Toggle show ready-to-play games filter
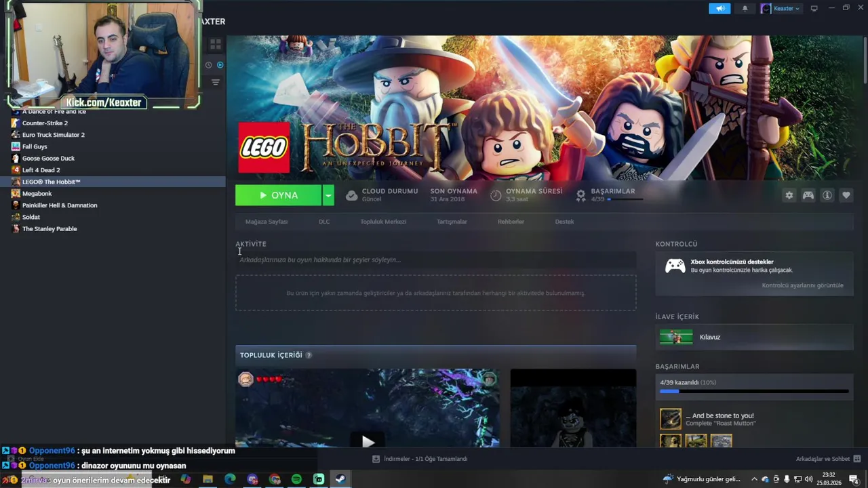 (x=220, y=65)
